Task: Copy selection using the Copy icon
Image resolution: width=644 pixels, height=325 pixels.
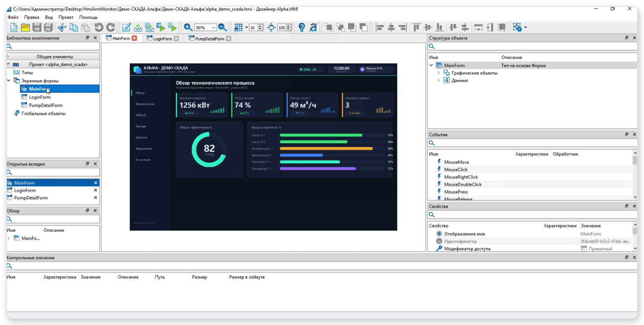Action: pos(74,27)
